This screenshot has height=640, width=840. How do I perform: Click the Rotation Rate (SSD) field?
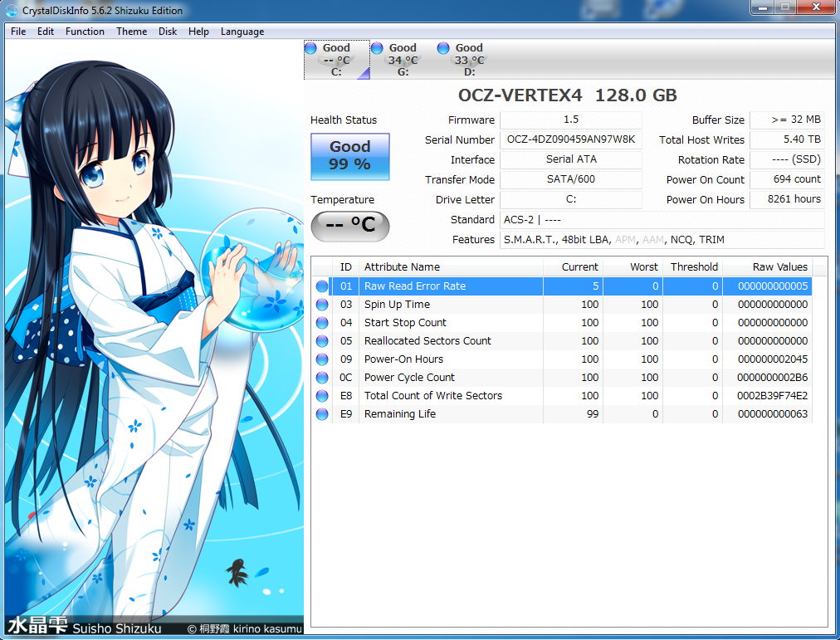click(787, 159)
